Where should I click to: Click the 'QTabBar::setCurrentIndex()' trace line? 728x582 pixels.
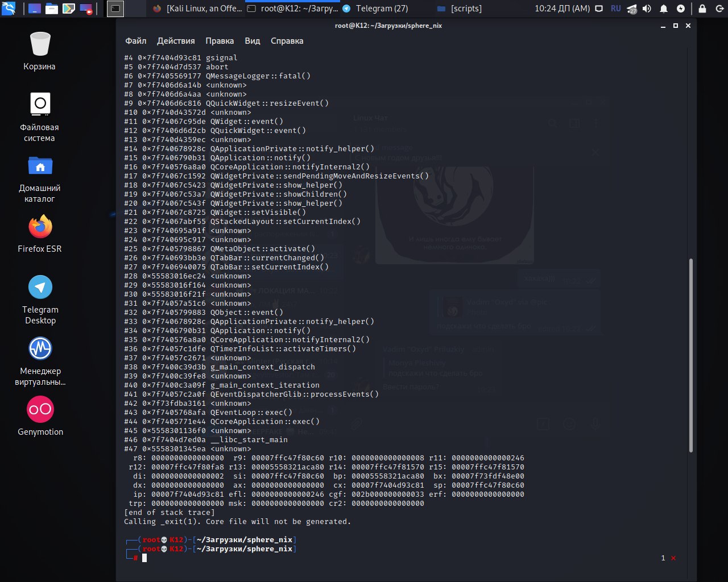226,267
